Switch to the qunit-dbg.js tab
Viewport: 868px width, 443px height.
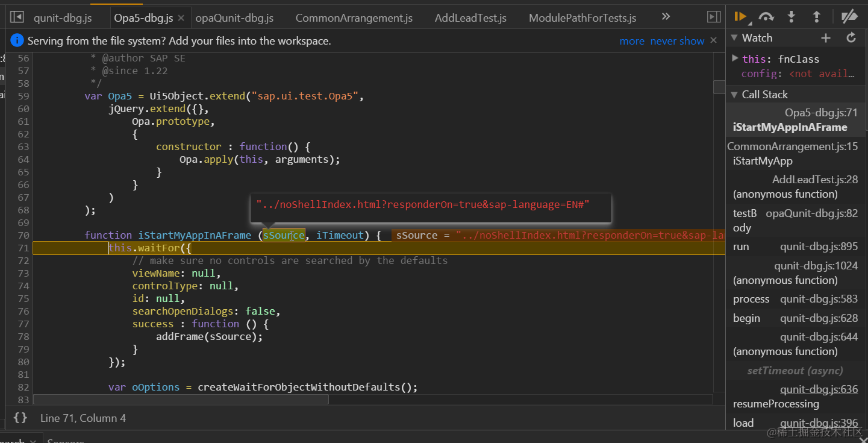63,18
